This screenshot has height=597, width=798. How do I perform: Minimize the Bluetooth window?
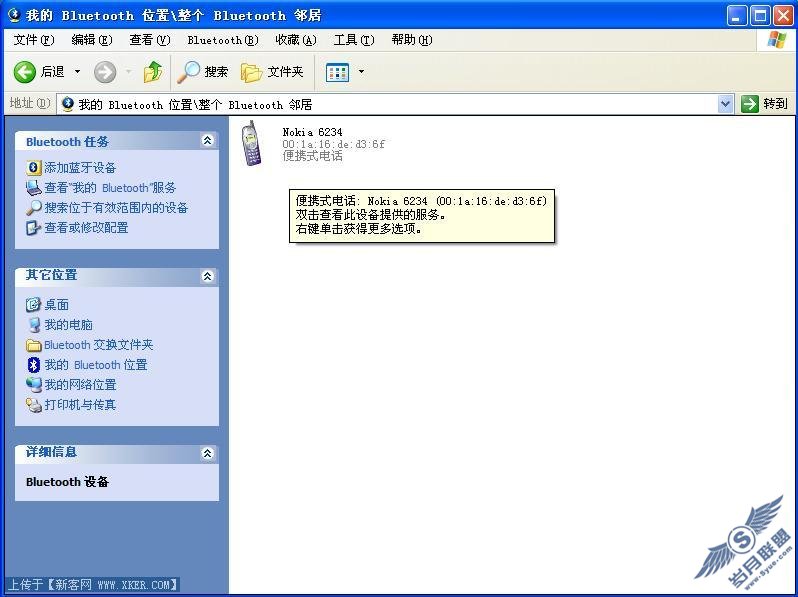click(736, 16)
